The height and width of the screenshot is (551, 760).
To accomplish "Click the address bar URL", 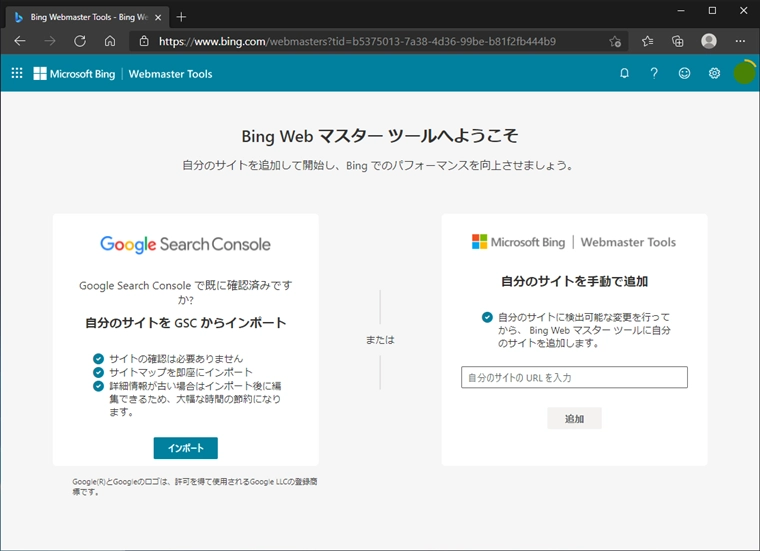I will click(x=357, y=42).
